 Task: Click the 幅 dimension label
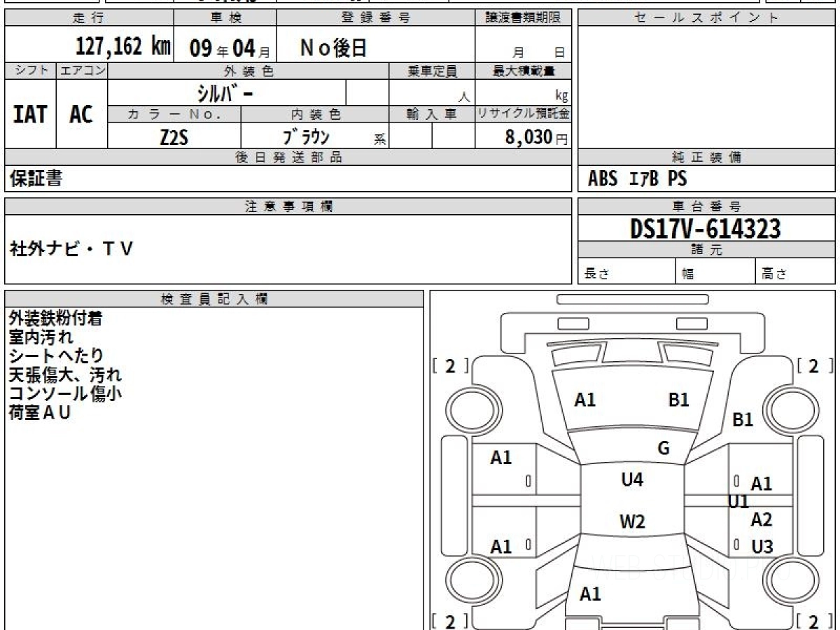coord(688,274)
